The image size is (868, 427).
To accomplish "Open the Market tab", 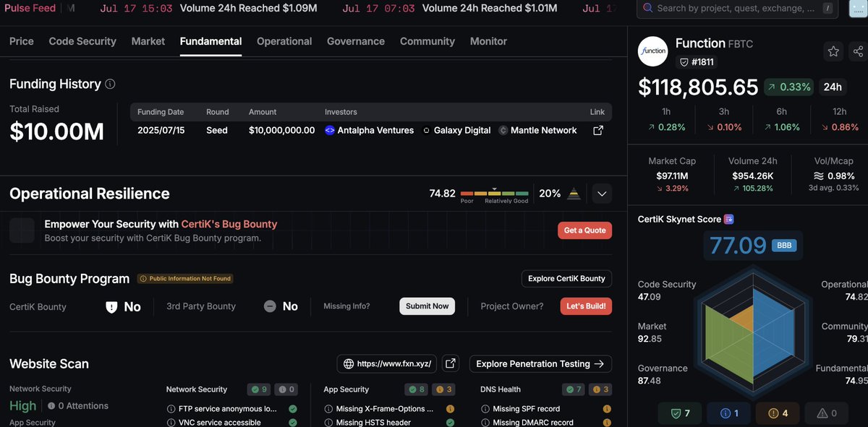I will (x=148, y=41).
